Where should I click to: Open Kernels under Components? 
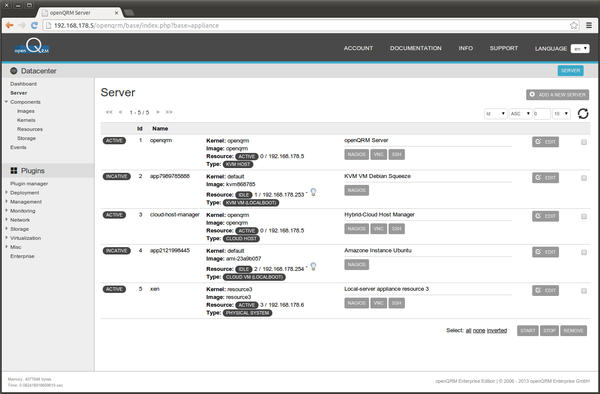pos(26,120)
